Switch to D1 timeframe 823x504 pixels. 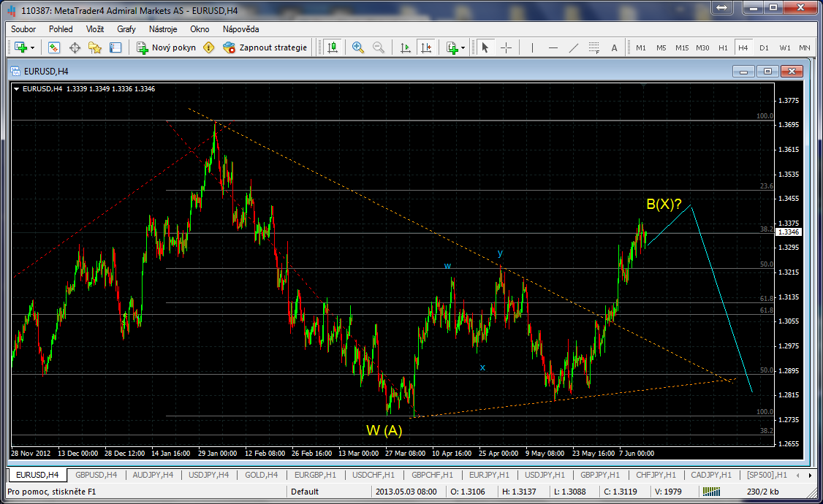tap(765, 47)
